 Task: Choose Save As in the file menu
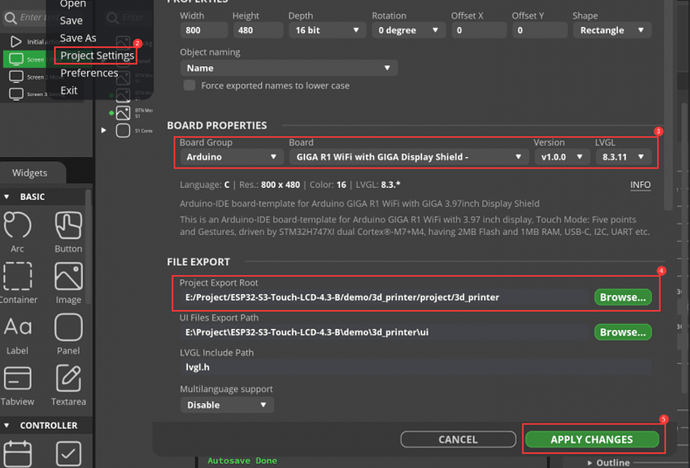(78, 38)
